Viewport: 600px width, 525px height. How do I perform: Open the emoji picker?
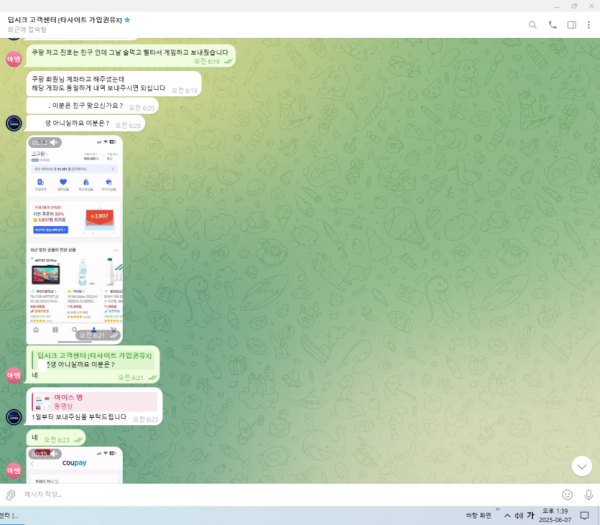567,495
